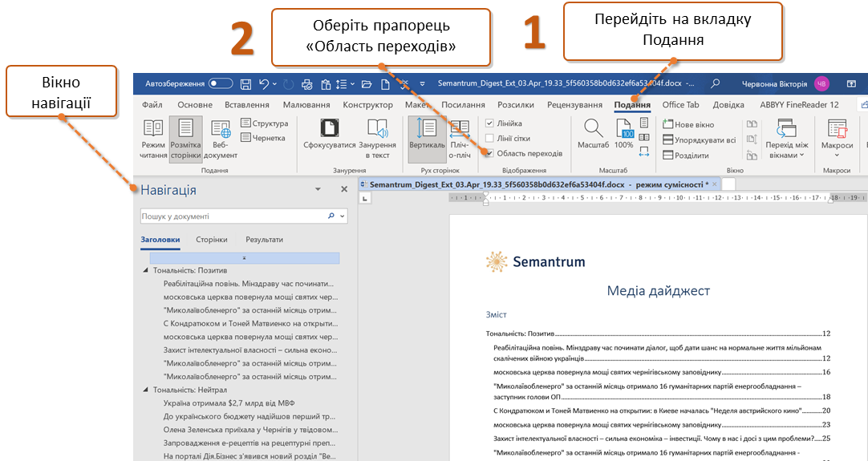Click the multiple pages zoom icon
Screen dimensions: 868x461
point(644,137)
